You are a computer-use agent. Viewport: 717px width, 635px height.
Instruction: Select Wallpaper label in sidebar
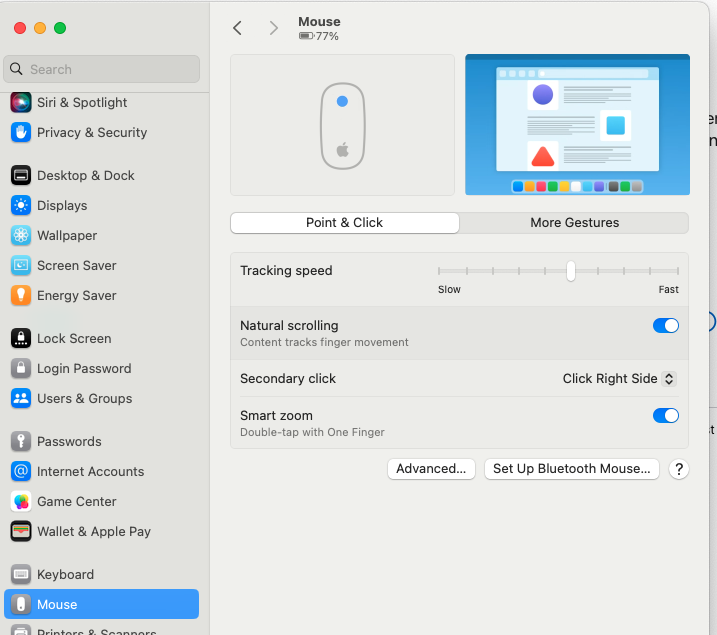pyautogui.click(x=67, y=235)
